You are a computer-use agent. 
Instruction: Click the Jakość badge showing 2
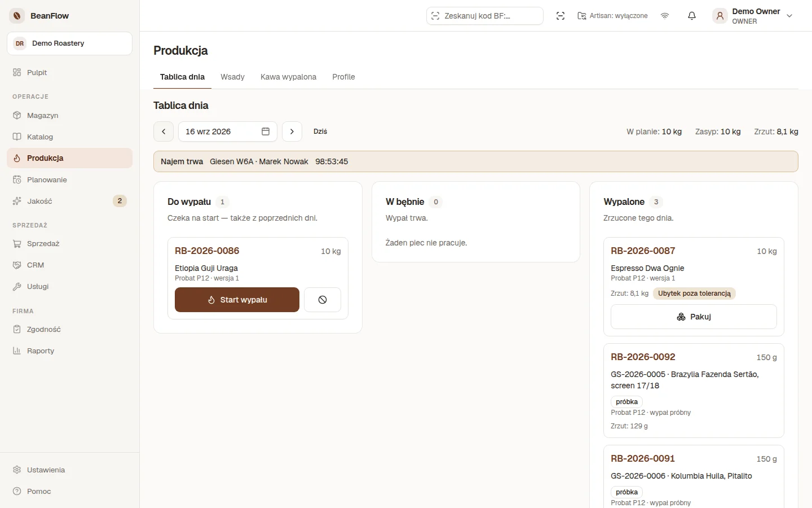coord(120,201)
